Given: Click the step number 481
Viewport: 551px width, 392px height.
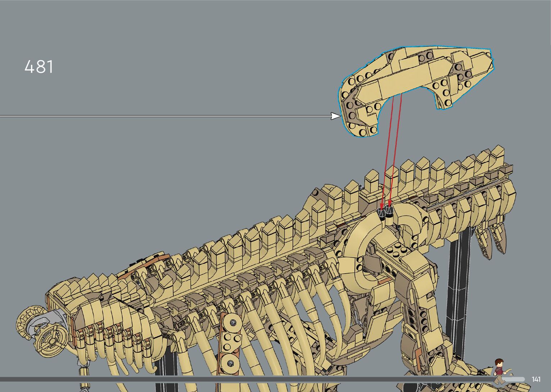Looking at the screenshot, I should point(39,67).
